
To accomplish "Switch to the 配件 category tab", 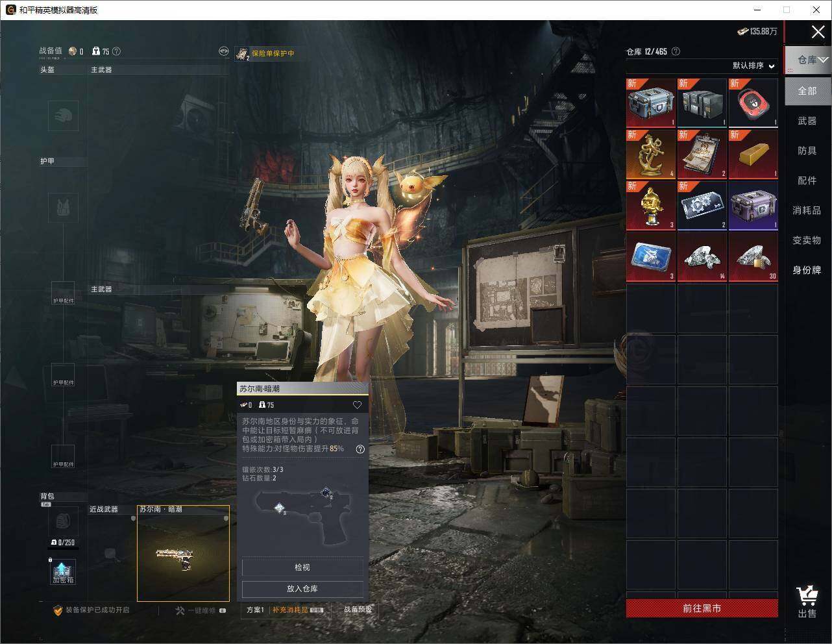I will (x=807, y=180).
